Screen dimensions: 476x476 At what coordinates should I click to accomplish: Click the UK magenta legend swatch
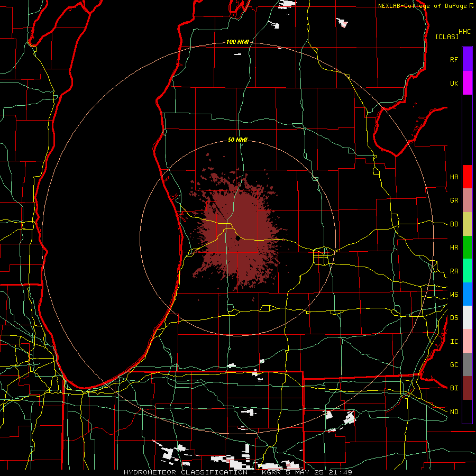[467, 83]
